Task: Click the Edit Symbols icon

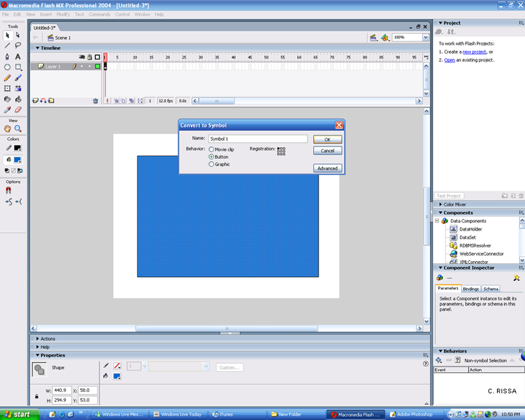Action: [x=385, y=38]
